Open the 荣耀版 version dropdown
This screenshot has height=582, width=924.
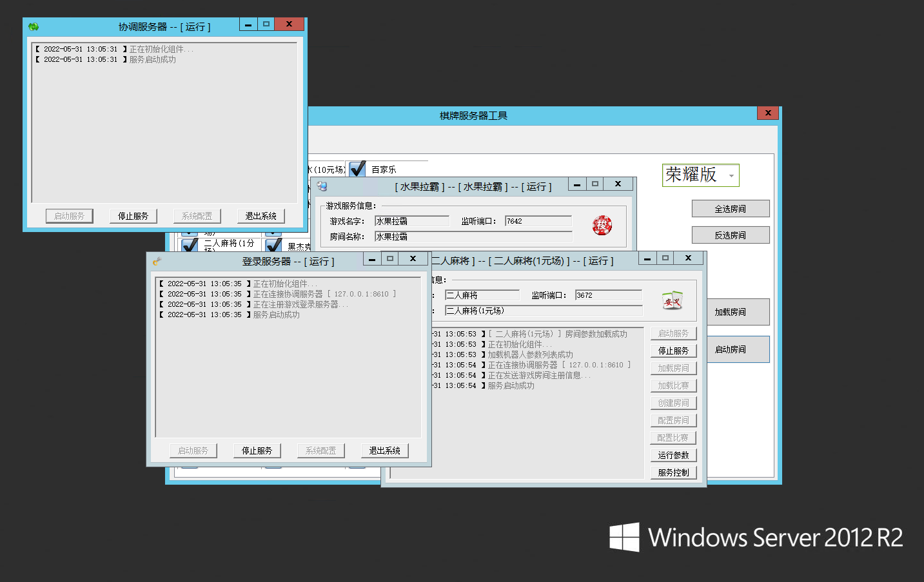(x=731, y=175)
